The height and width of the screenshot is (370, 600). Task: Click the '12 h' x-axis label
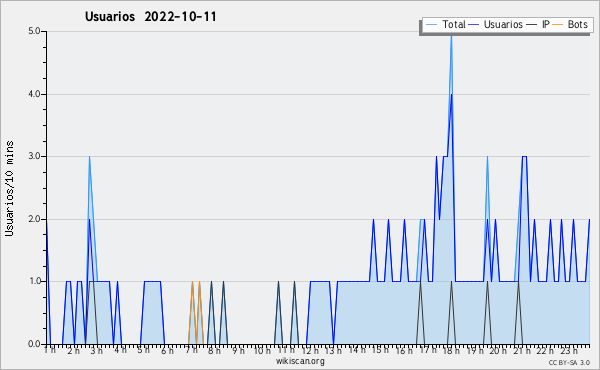point(310,350)
